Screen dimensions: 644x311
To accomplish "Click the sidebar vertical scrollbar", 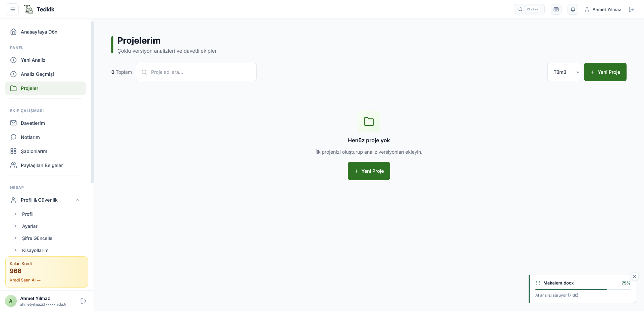I will (92, 102).
